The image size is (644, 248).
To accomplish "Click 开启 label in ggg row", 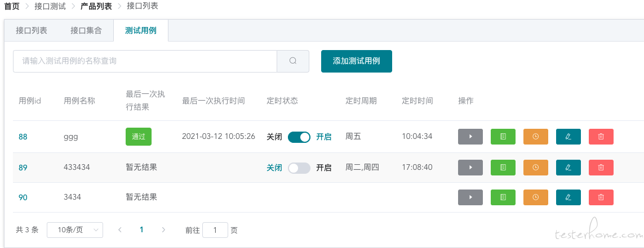I will tap(323, 137).
